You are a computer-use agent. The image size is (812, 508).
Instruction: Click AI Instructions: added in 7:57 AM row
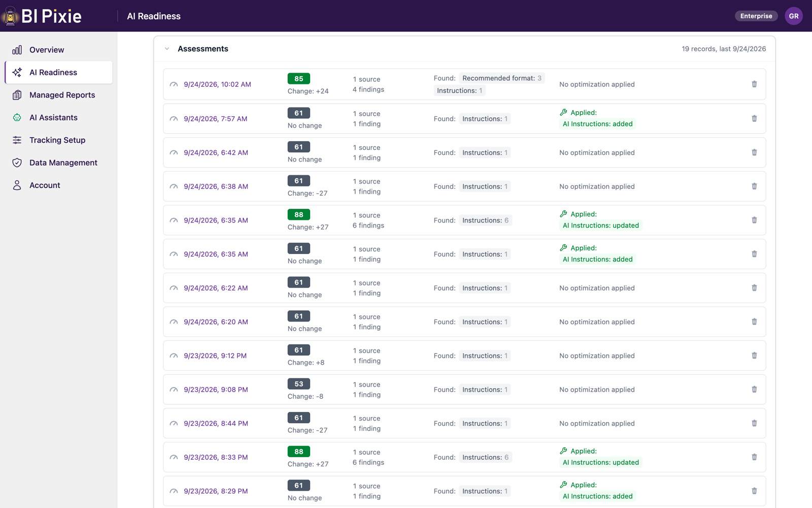coord(597,124)
